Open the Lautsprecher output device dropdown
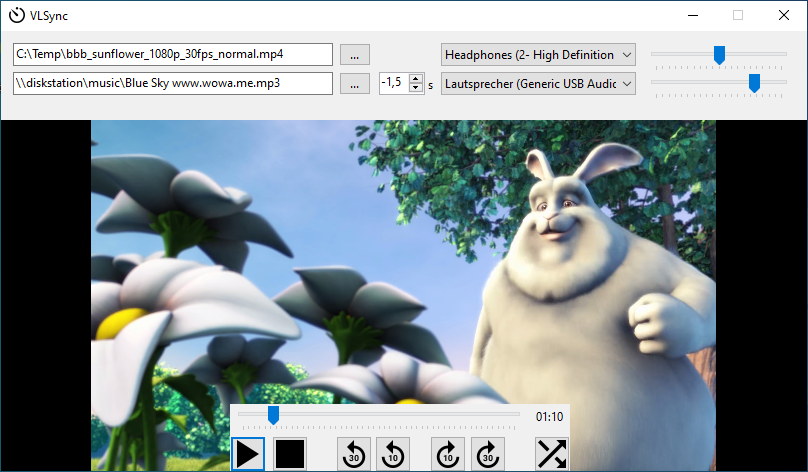This screenshot has width=808, height=472. (x=538, y=83)
